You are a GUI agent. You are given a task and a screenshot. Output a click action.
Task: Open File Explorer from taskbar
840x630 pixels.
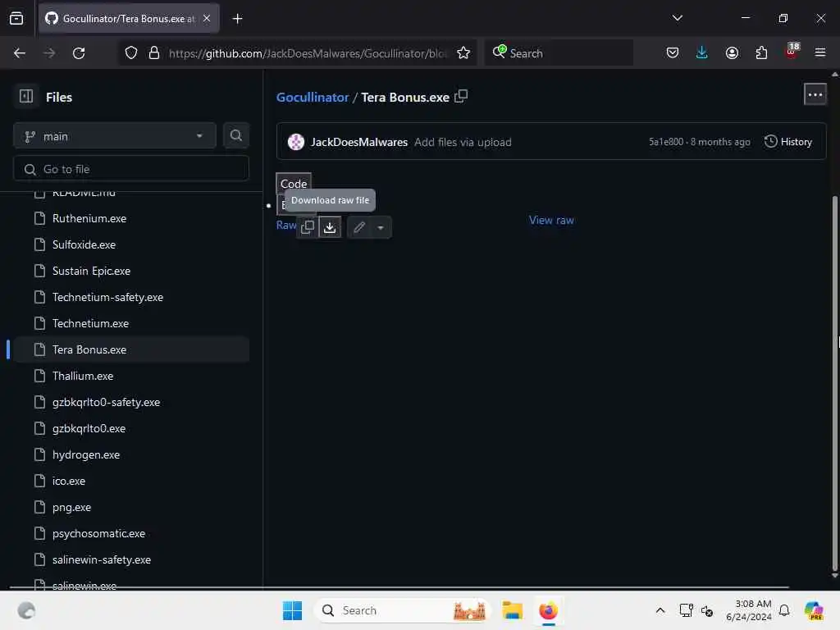(x=512, y=610)
